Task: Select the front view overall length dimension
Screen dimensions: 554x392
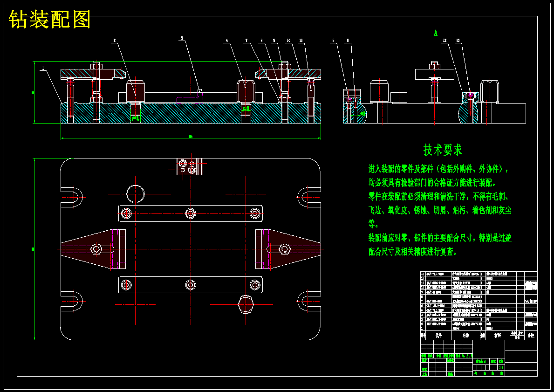Action: (x=191, y=137)
